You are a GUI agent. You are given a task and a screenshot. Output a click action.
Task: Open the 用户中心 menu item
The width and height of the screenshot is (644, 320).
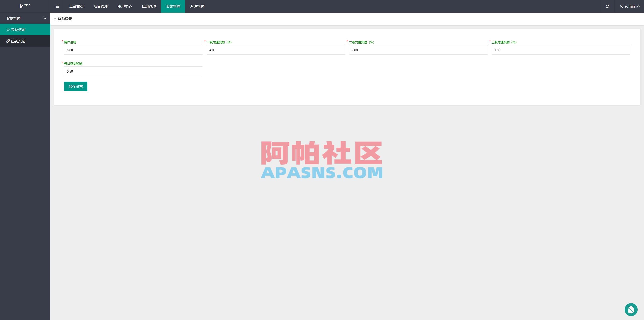pos(125,6)
